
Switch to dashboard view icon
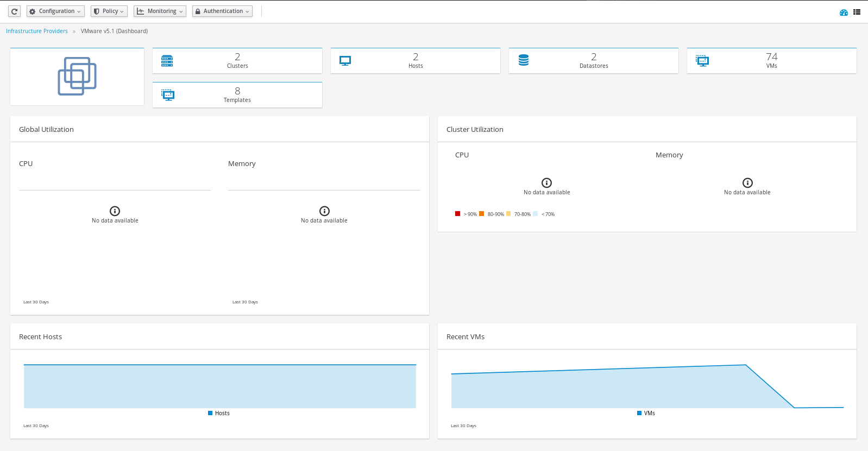click(844, 12)
